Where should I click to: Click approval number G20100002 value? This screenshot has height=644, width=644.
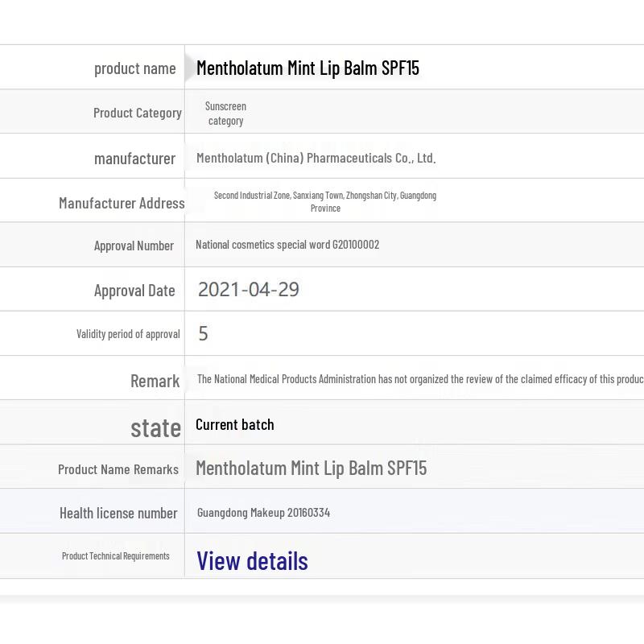click(x=287, y=245)
